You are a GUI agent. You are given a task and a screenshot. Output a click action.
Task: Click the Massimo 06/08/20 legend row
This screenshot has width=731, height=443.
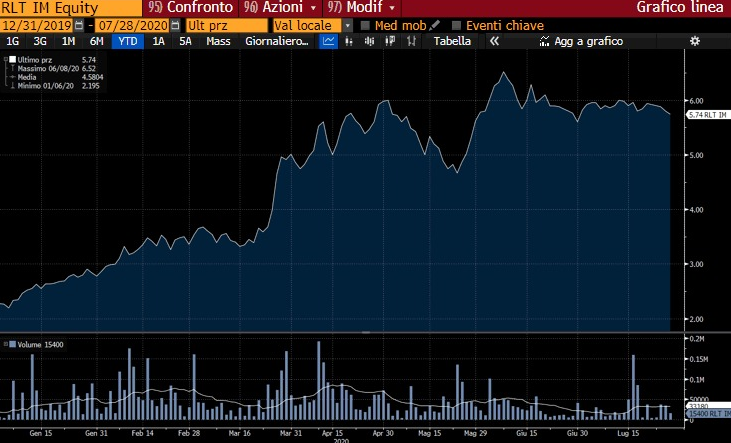pos(56,69)
